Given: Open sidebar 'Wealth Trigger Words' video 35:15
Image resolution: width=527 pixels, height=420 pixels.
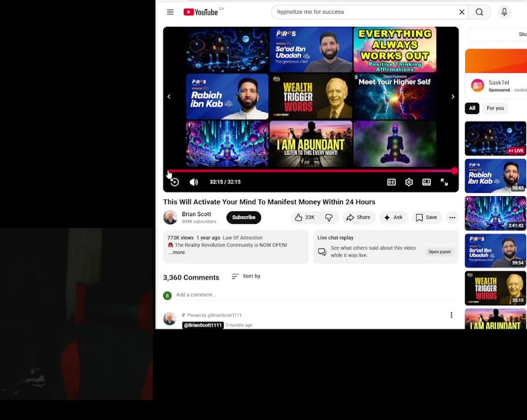Looking at the screenshot, I should pyautogui.click(x=495, y=288).
